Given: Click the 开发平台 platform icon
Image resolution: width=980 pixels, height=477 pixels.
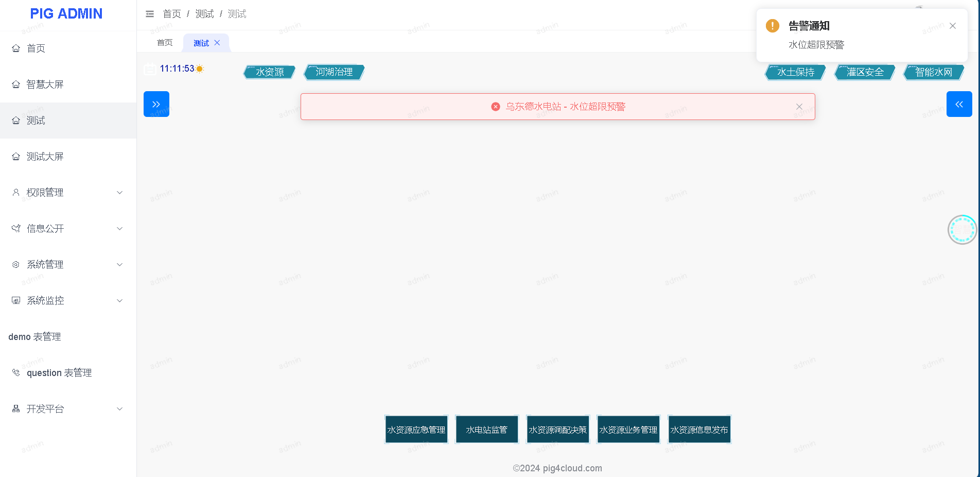Looking at the screenshot, I should [15, 408].
